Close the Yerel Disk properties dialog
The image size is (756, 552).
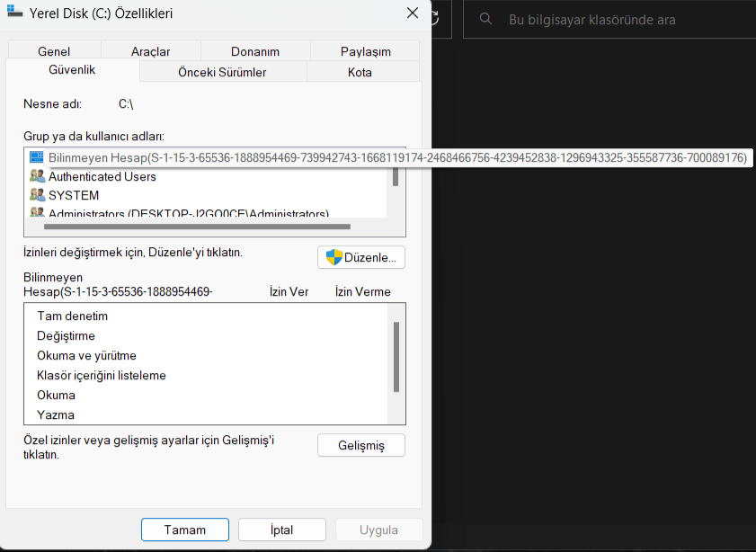point(413,13)
